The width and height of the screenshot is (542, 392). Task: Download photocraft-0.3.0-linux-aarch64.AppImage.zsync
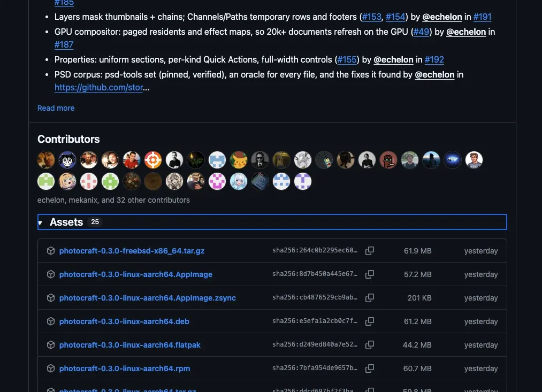click(148, 298)
